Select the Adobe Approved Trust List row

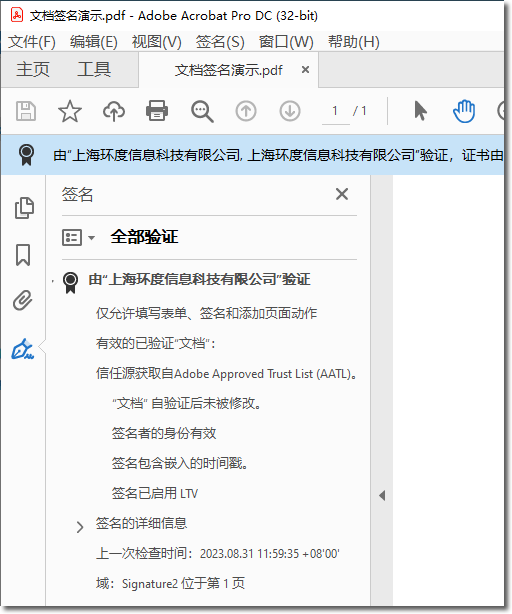(x=226, y=374)
